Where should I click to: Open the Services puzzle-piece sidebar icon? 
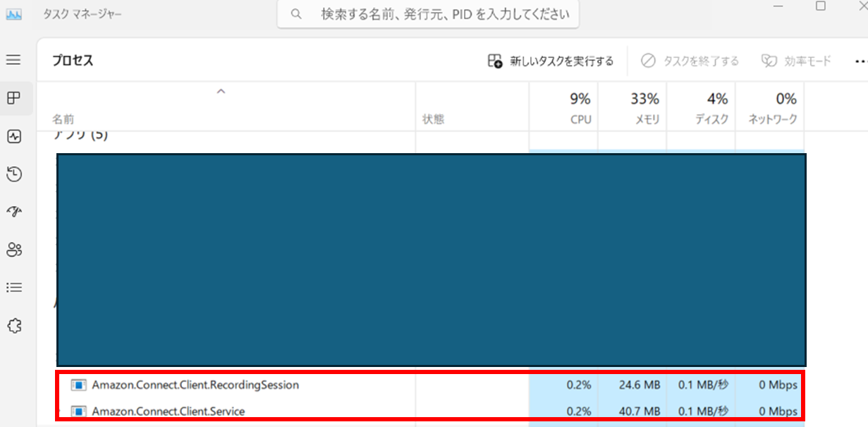(13, 325)
